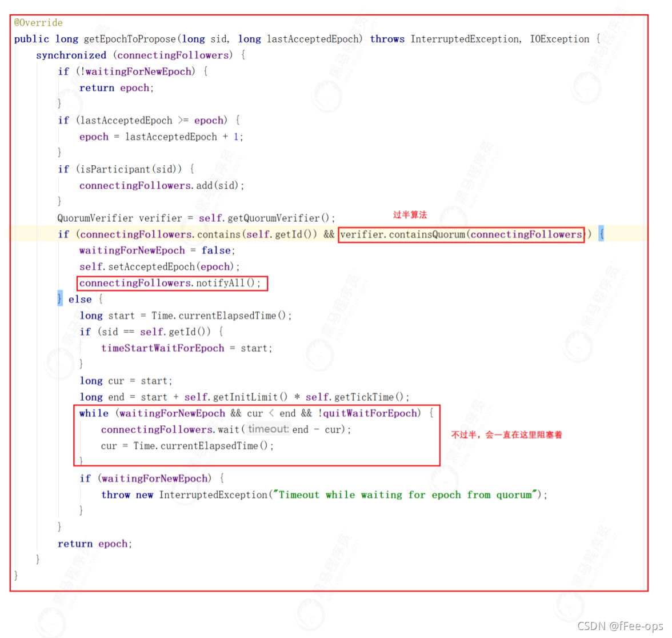Click the 'waitingForNewEpoch = false;' statement
Screen dimensions: 672x638
(x=157, y=250)
